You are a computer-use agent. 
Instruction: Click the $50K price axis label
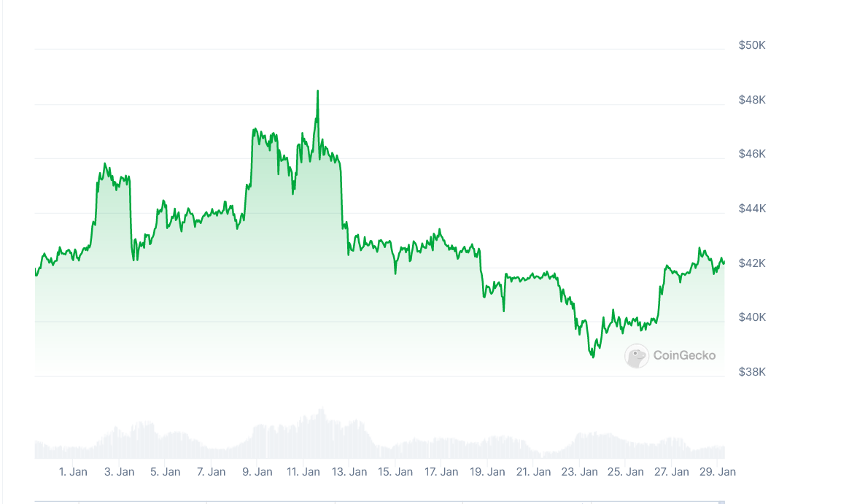point(752,45)
